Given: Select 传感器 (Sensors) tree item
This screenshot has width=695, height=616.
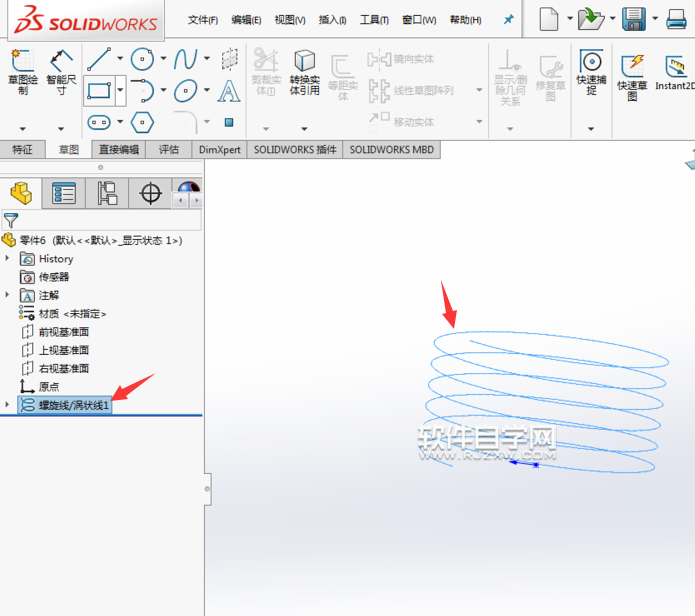Looking at the screenshot, I should (x=45, y=277).
